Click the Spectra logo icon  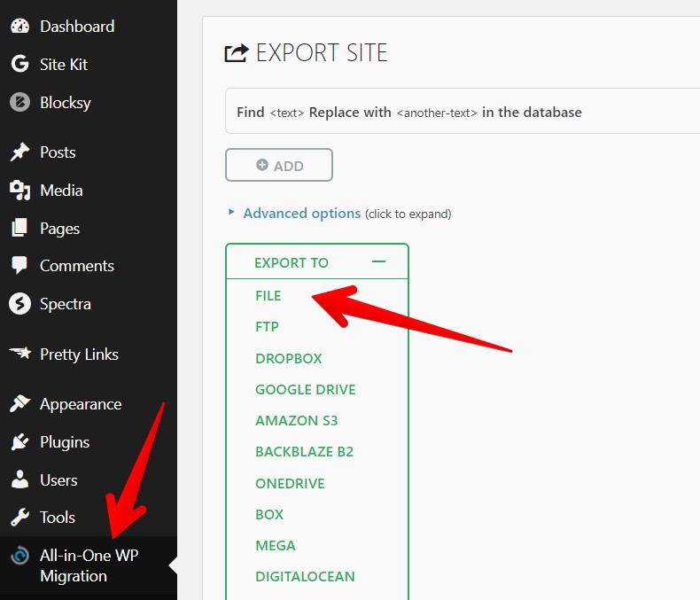click(19, 304)
